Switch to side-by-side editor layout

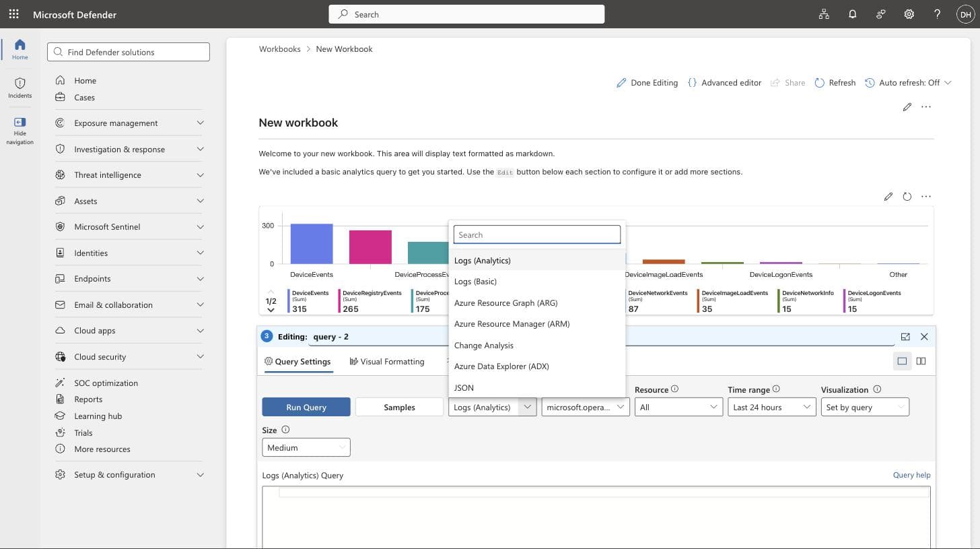click(921, 361)
